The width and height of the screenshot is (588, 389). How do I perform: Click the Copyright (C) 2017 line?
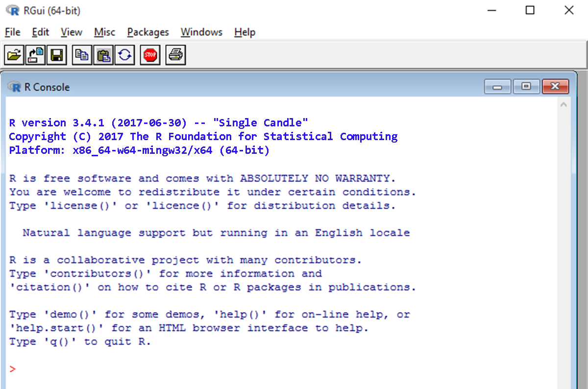(203, 137)
